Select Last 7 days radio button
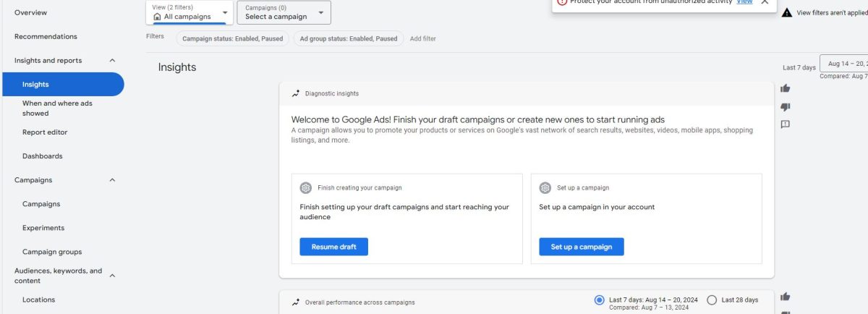This screenshot has width=868, height=314. click(599, 300)
